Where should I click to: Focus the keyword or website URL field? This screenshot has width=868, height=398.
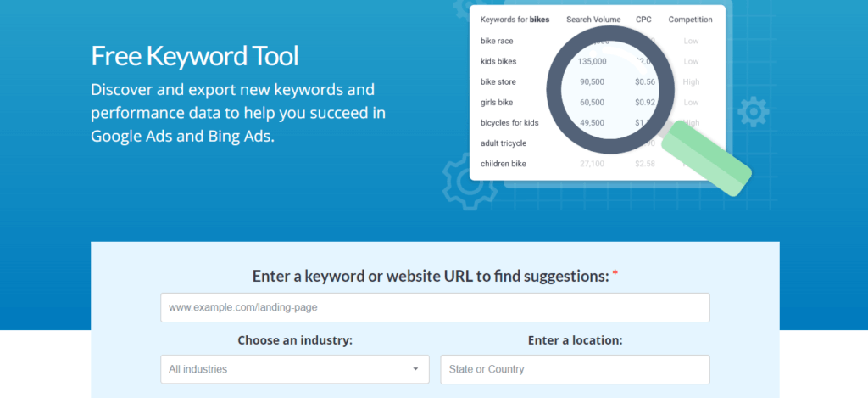click(435, 307)
